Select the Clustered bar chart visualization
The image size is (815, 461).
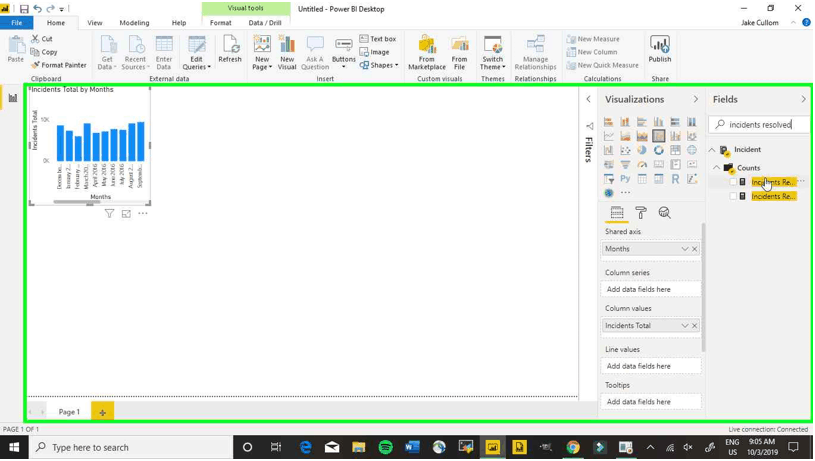tap(641, 122)
